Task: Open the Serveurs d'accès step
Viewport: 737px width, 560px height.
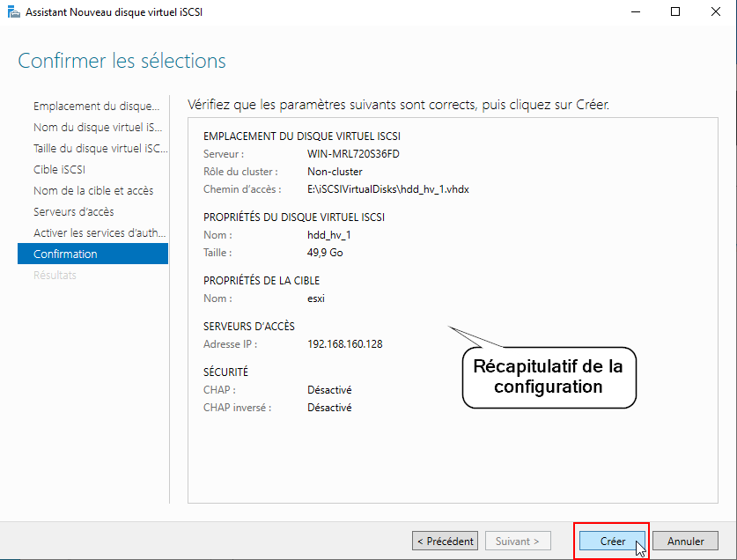Action: point(73,212)
